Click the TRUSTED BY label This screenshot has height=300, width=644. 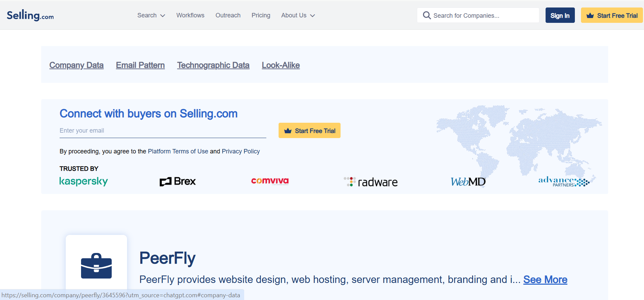79,169
